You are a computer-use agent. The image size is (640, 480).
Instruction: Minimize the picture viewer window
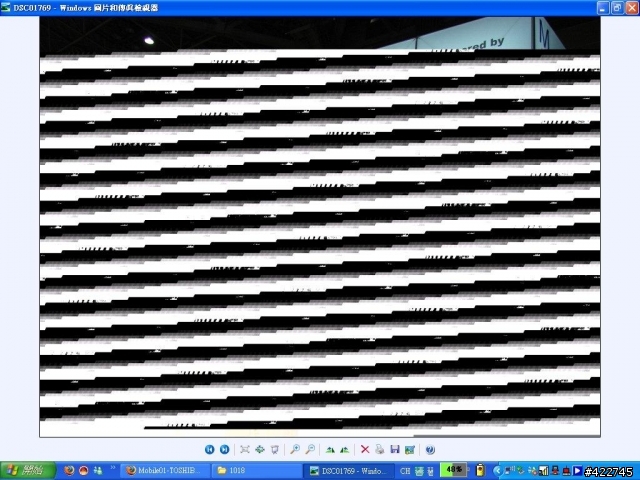click(603, 8)
